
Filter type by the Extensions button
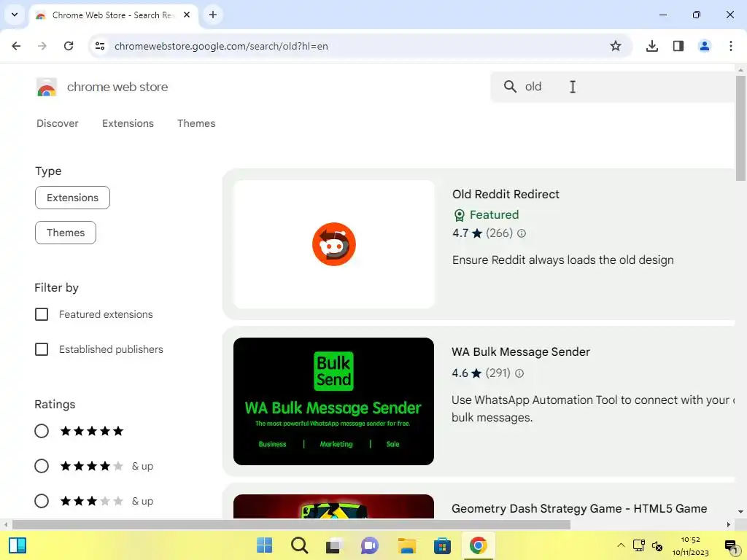click(x=72, y=198)
